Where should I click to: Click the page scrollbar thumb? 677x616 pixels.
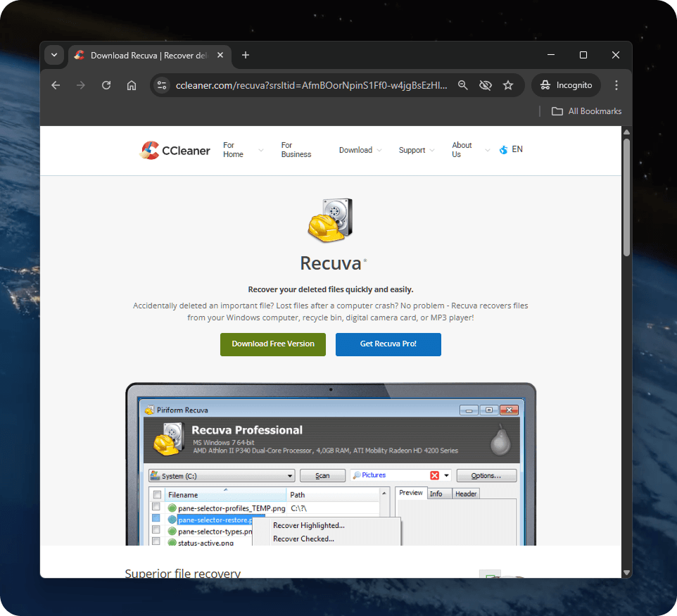(x=626, y=197)
